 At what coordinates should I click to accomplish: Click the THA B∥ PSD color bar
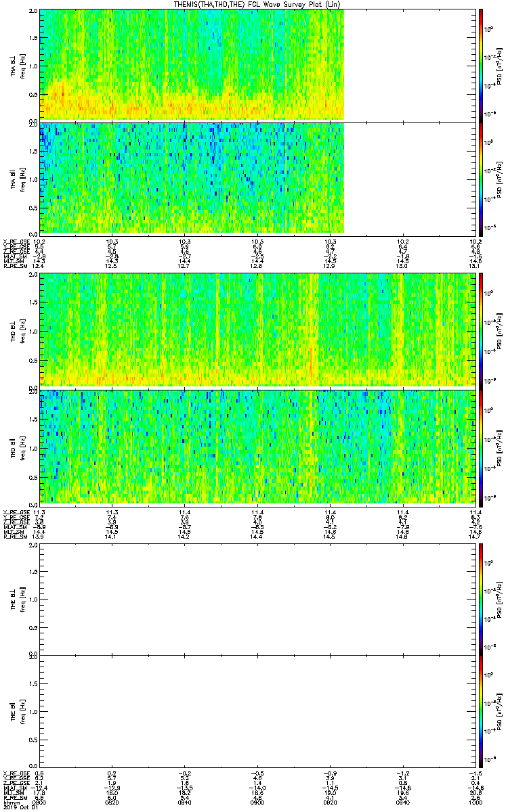480,179
